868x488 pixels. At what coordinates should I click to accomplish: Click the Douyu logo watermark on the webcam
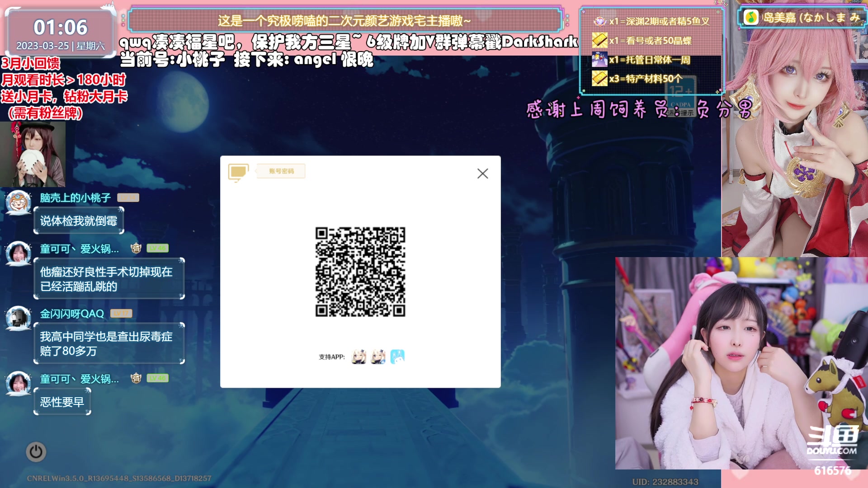point(832,440)
